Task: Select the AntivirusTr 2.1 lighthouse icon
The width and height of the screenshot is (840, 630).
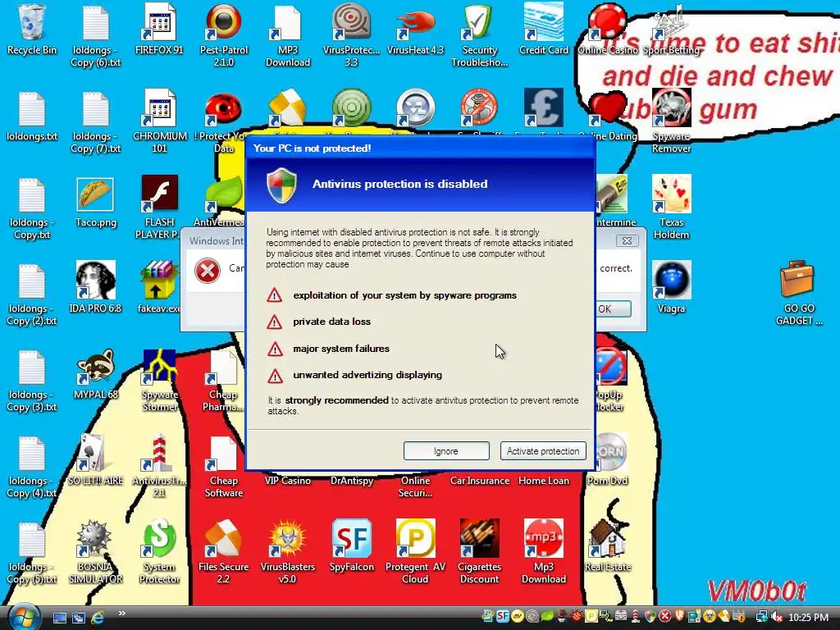Action: tap(159, 466)
